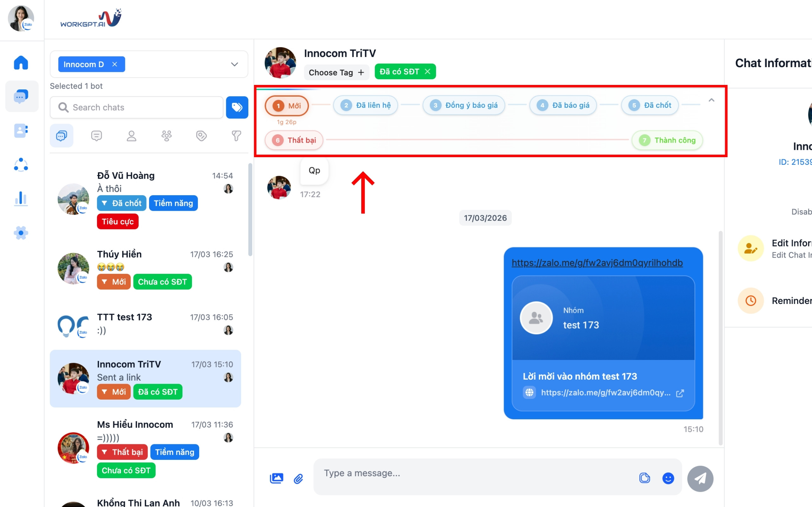Remove the Innocom D bot chip

[x=115, y=64]
